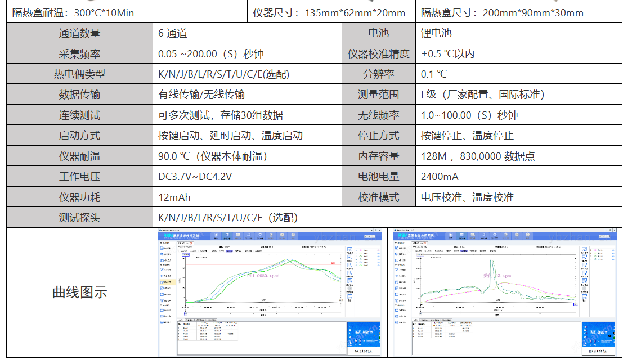This screenshot has width=632, height=364.
Task: Toggle visibility of the first curve in the right window legend
Action: (597, 251)
